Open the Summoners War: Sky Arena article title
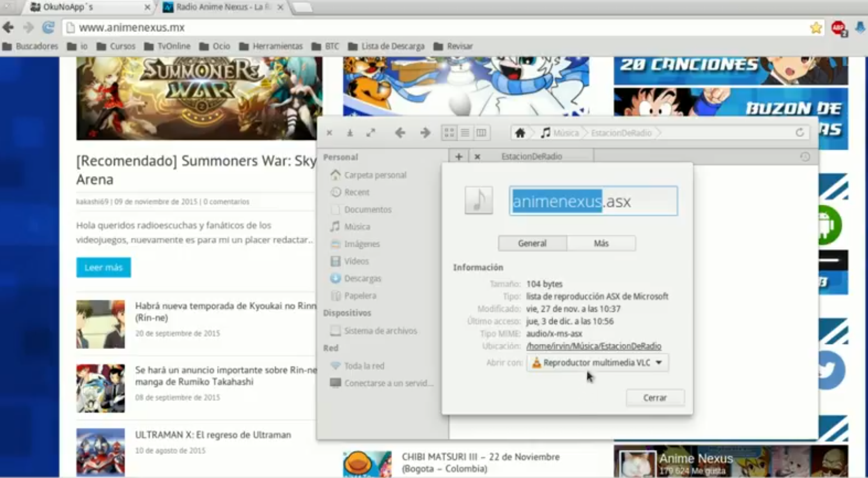 (x=196, y=170)
